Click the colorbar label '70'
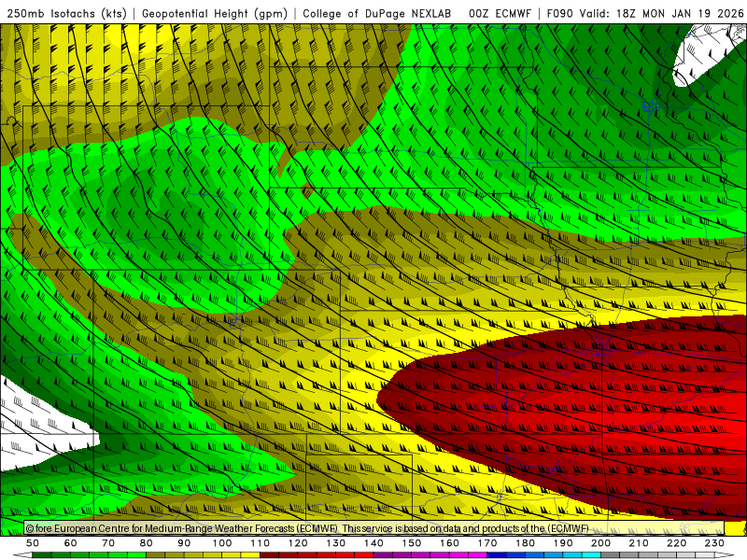 click(x=108, y=543)
